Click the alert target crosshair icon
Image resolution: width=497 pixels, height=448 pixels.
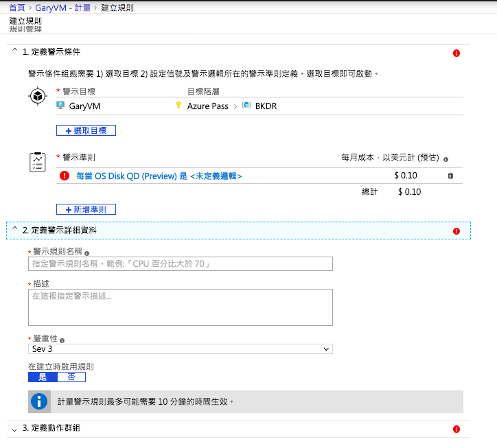(x=38, y=95)
